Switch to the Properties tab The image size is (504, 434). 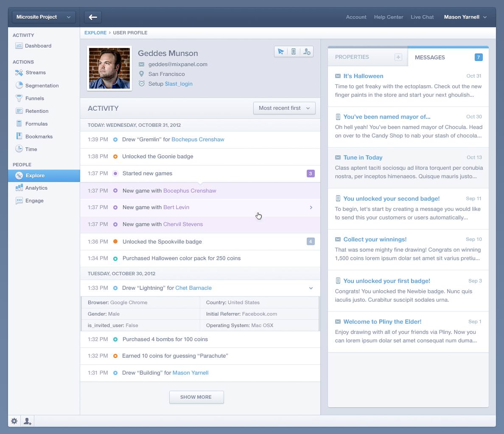point(352,57)
